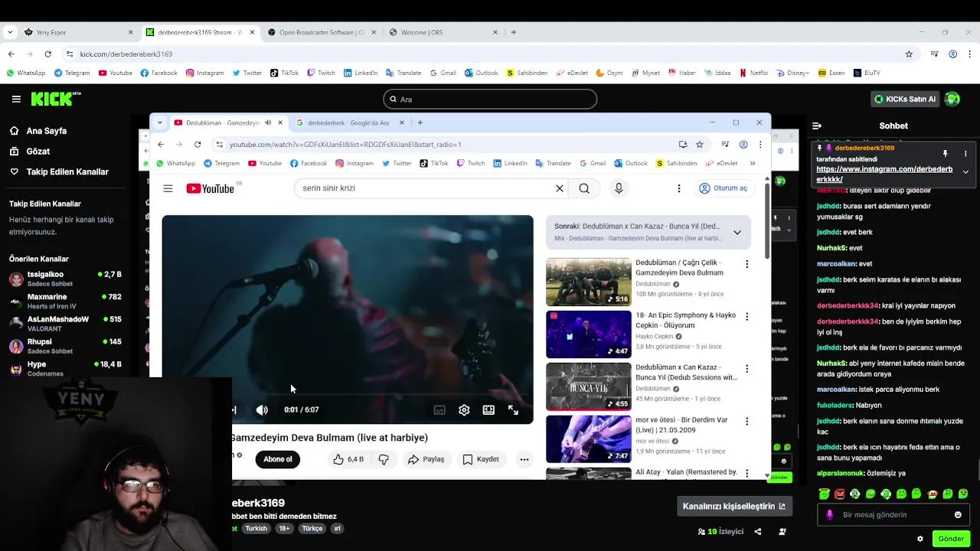Click Paylaş share button on YouTube

pyautogui.click(x=426, y=459)
